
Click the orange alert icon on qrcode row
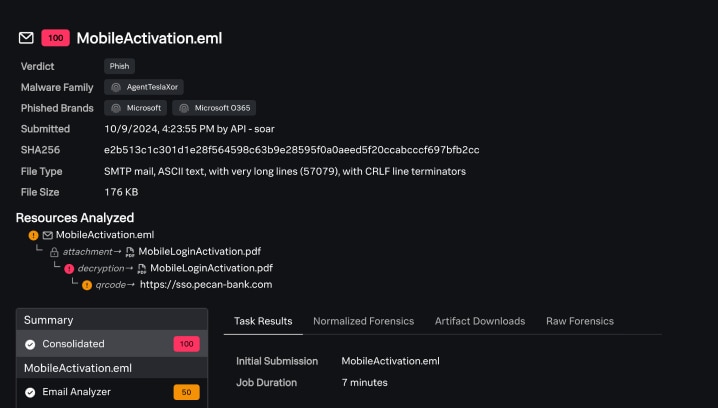(x=86, y=285)
